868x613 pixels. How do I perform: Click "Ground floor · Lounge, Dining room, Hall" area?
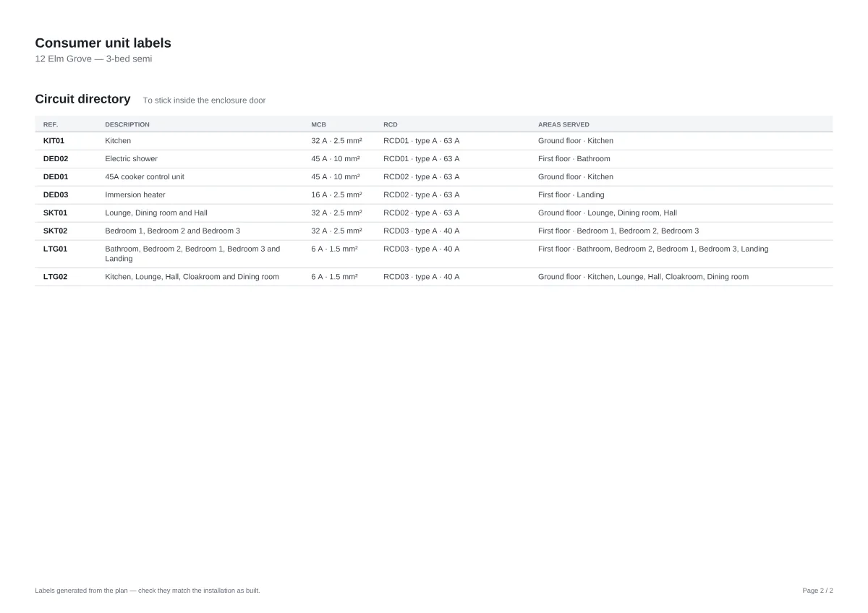[608, 213]
